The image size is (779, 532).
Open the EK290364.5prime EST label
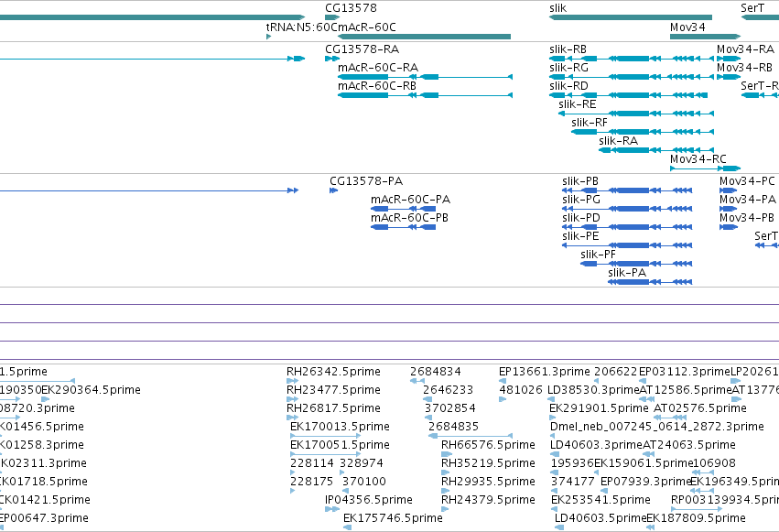91,390
